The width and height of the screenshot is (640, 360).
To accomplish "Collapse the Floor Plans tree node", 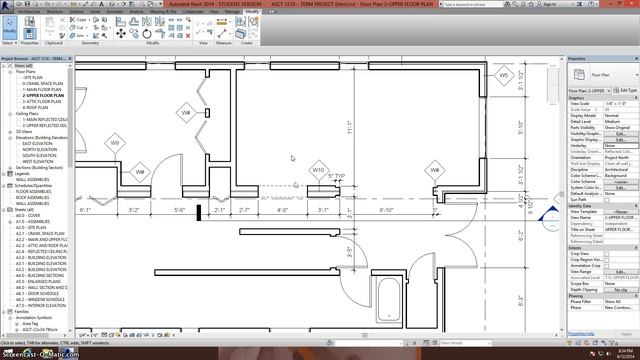I will (11, 72).
